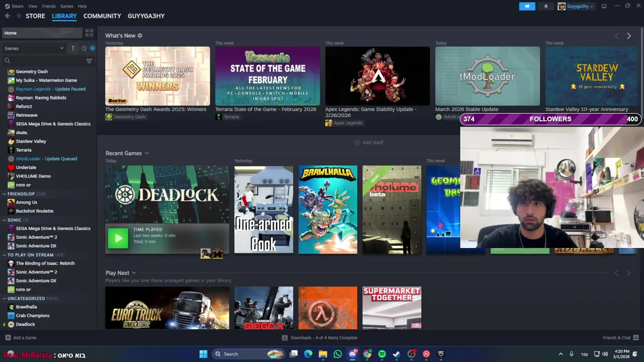Open the View menu
The height and width of the screenshot is (362, 644).
coord(33,6)
